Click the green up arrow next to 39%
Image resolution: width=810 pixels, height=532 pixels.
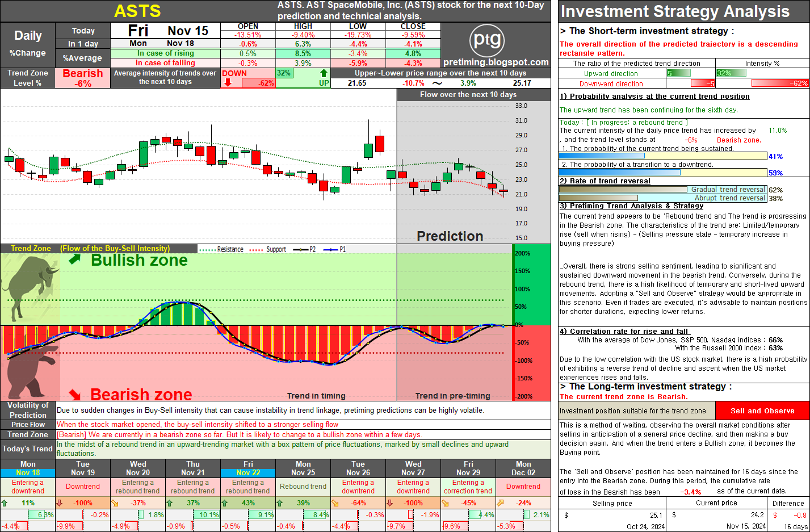[279, 503]
